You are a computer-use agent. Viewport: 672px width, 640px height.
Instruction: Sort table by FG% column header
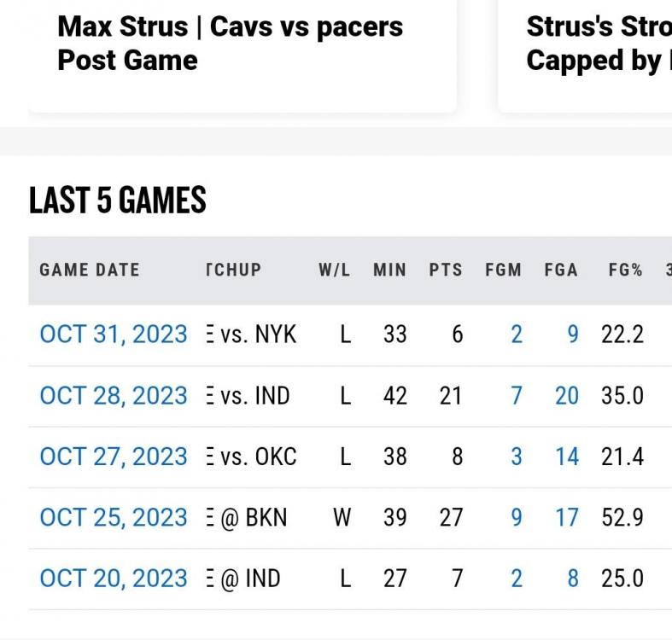(625, 271)
